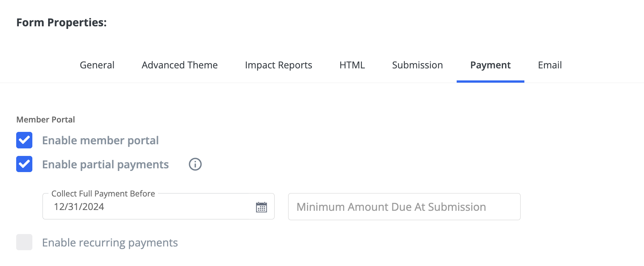Select the Collect Full Payment Before date field

tap(150, 207)
